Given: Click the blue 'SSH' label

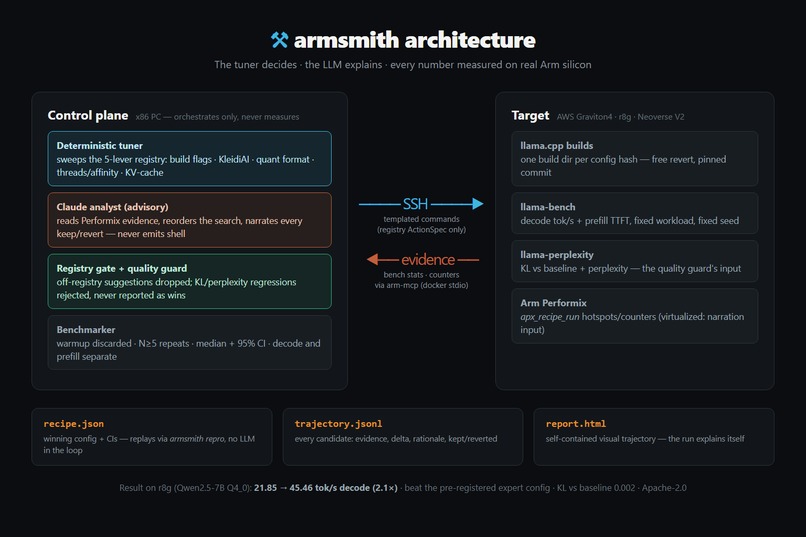Looking at the screenshot, I should [x=415, y=204].
